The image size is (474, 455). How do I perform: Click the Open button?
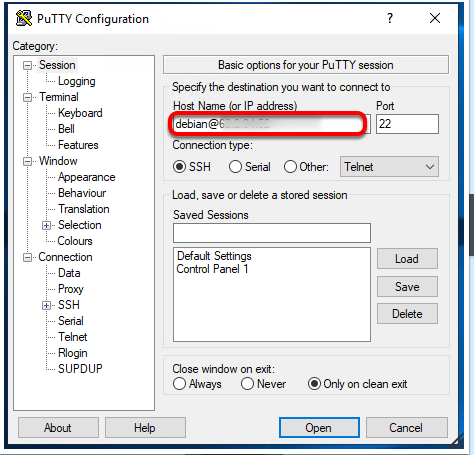click(319, 428)
